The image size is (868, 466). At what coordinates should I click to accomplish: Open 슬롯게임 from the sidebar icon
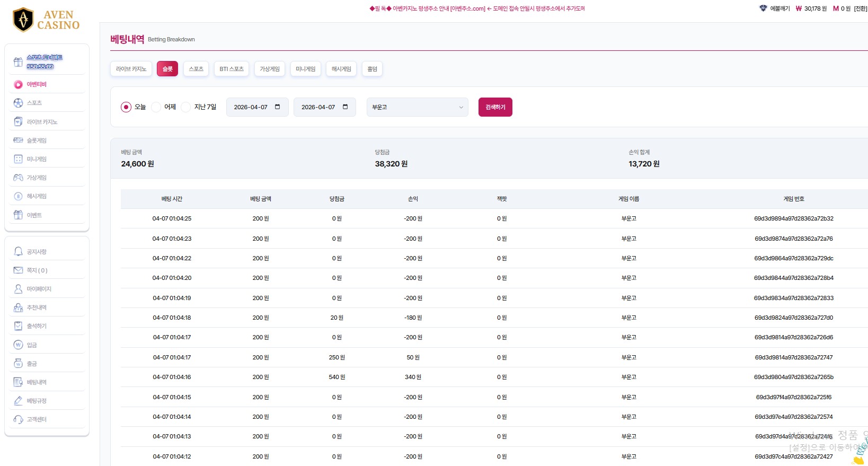(18, 140)
